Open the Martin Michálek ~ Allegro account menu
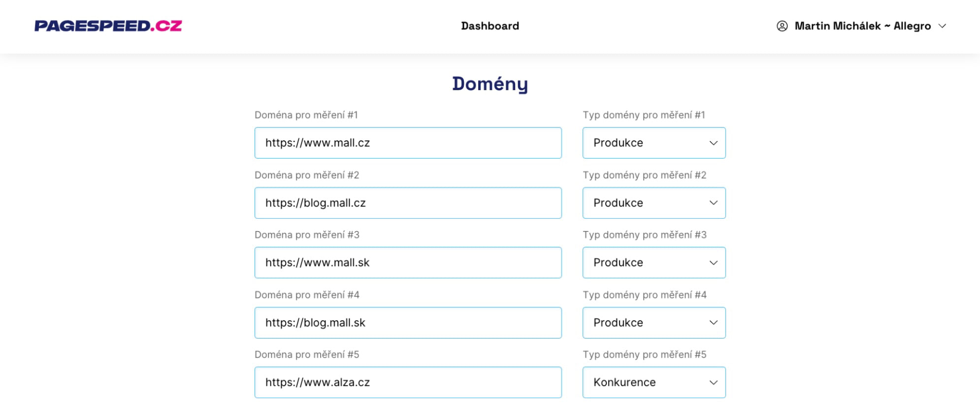The height and width of the screenshot is (416, 980). (862, 26)
